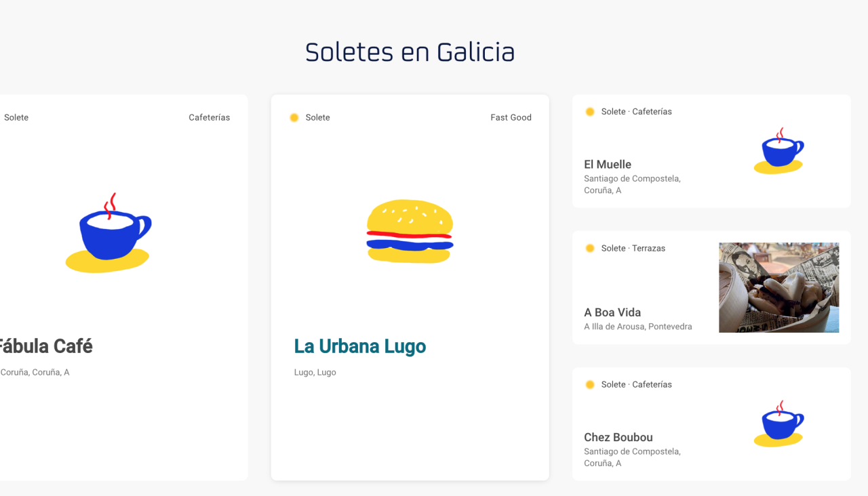Click the A Illa de Arousa, Pontevedra location
This screenshot has width=868, height=496.
coord(638,327)
